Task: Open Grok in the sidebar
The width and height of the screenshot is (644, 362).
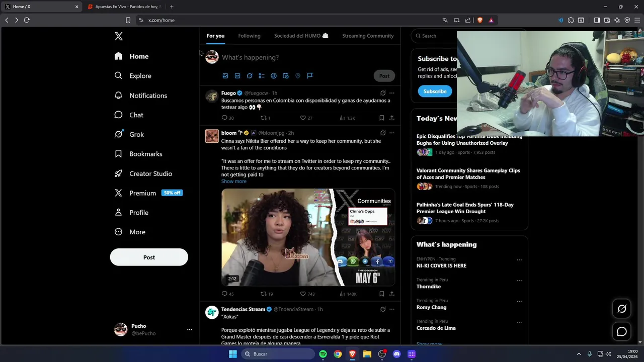Action: pos(129,134)
